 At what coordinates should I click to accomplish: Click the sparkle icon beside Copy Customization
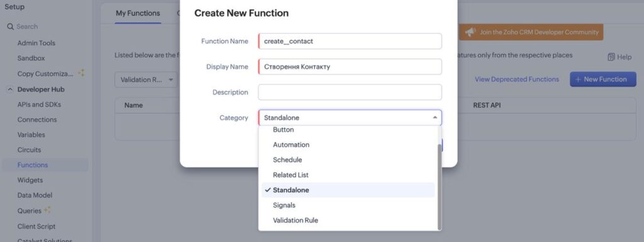(x=81, y=73)
